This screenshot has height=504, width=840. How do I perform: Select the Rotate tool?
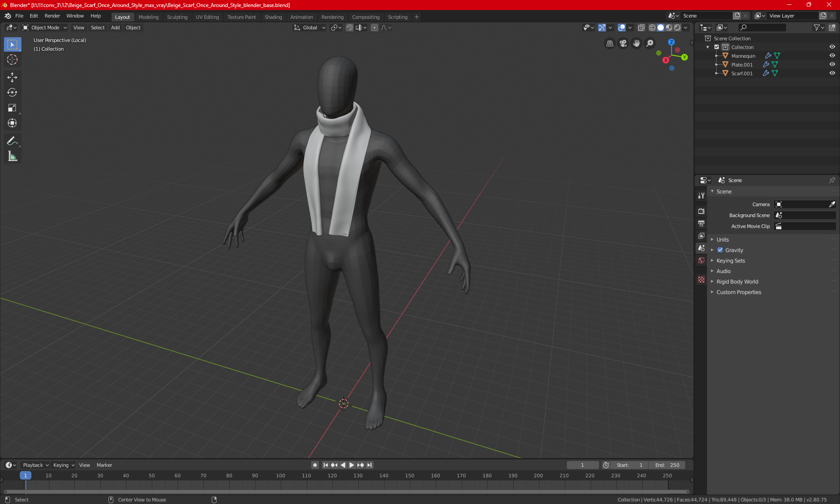click(12, 93)
